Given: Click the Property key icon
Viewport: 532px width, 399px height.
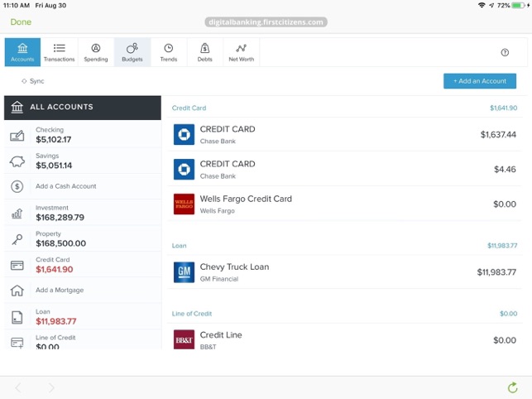Looking at the screenshot, I should pos(17,239).
